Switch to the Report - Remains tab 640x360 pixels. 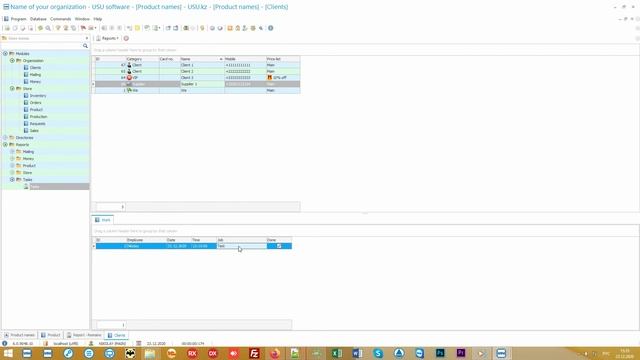click(x=84, y=335)
